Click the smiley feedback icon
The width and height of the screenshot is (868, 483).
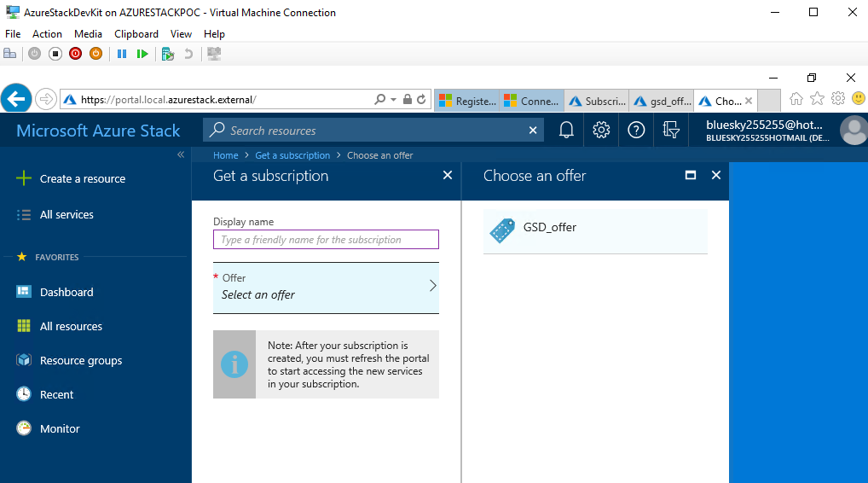coord(859,99)
